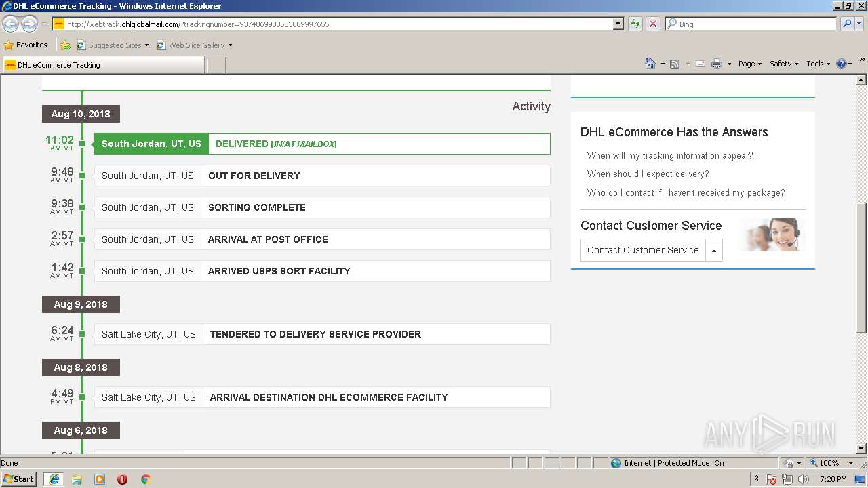Open the Tools menu

(x=818, y=64)
